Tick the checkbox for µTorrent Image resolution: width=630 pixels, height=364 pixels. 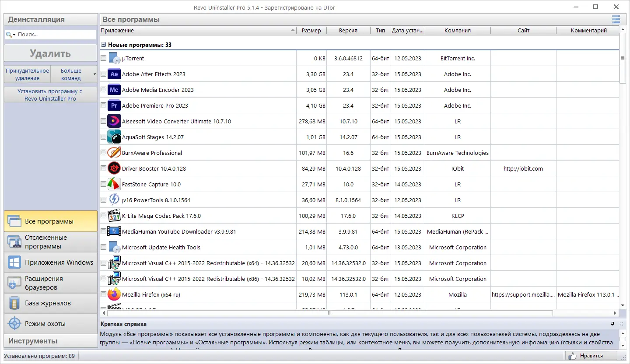tap(103, 58)
